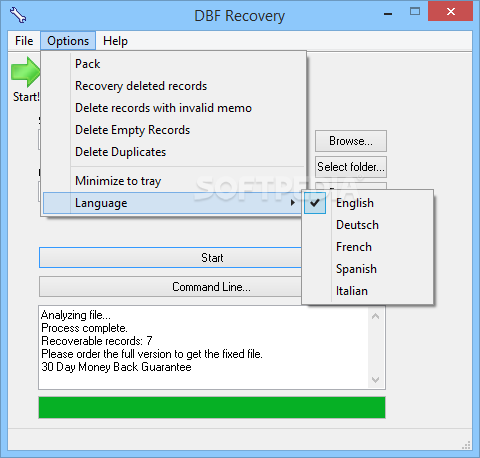Viewport: 480px width, 458px height.
Task: Switch language to Spanish
Action: tap(368, 269)
